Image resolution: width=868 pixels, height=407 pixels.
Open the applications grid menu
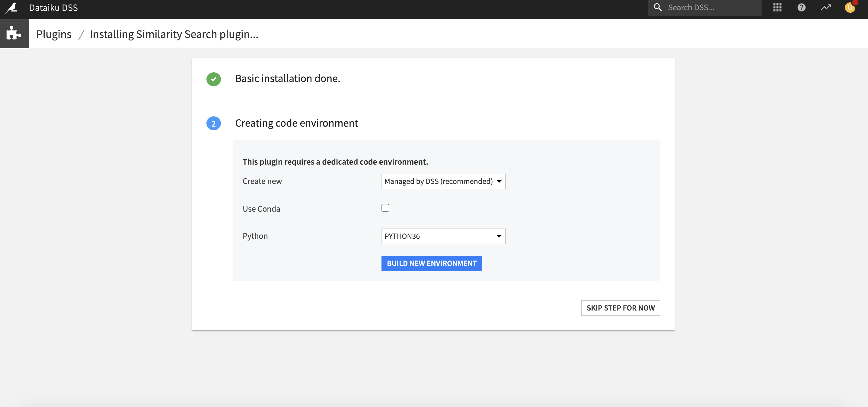(x=777, y=8)
